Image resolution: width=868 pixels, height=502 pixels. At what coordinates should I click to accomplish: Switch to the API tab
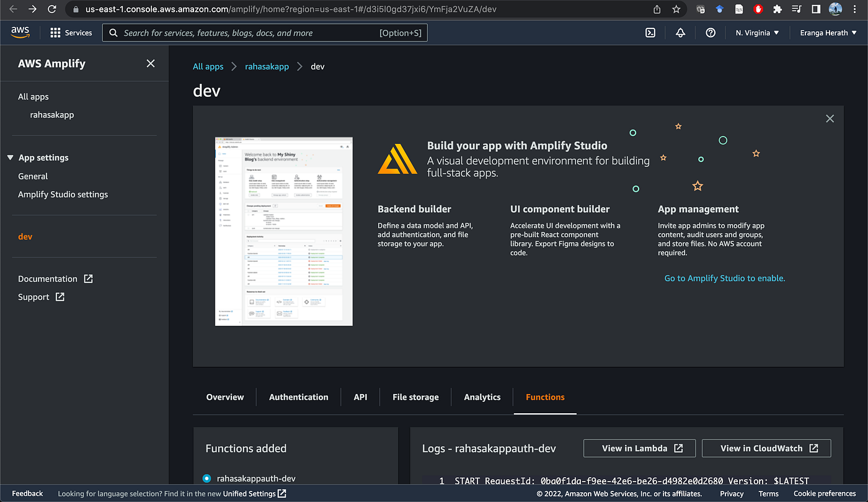click(361, 397)
